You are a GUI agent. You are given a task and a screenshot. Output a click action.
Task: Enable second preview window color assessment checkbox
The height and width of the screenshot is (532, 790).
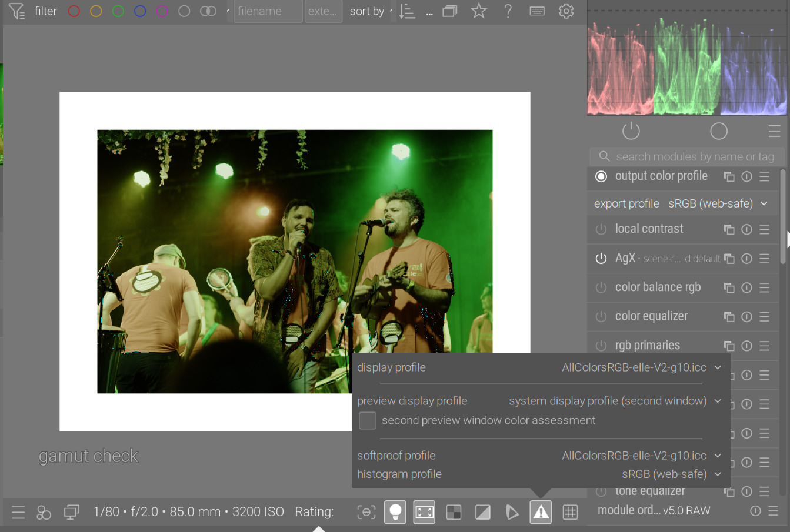tap(368, 420)
